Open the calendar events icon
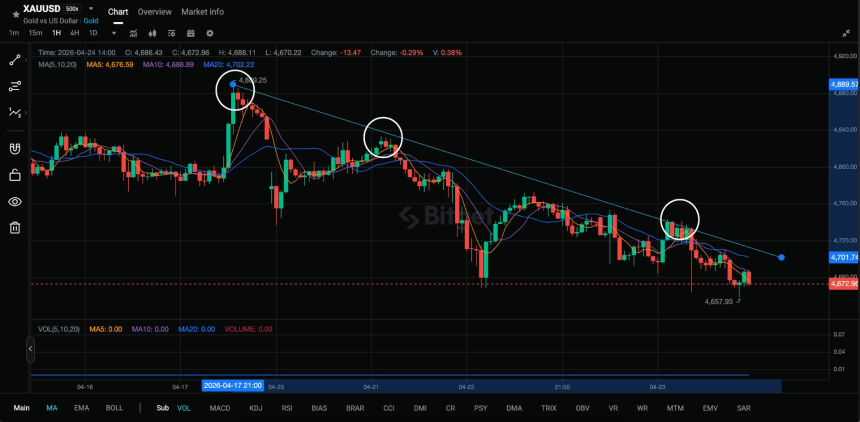The width and height of the screenshot is (860, 422). 191,33
